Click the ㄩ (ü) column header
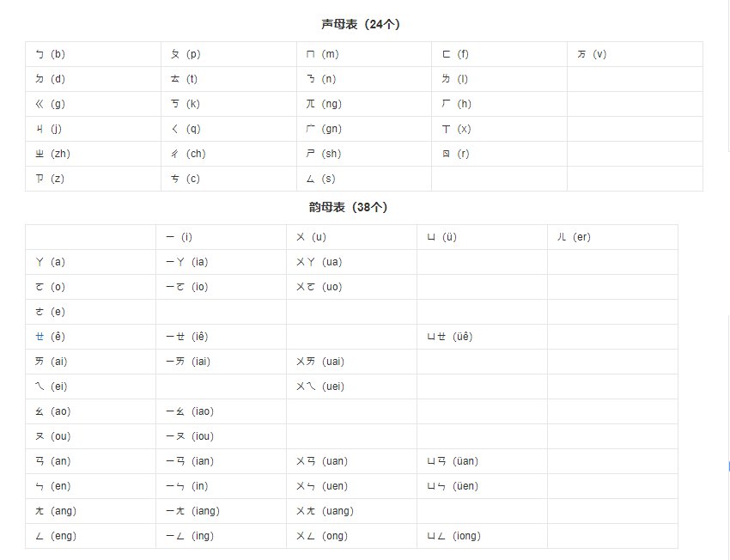 [482, 237]
